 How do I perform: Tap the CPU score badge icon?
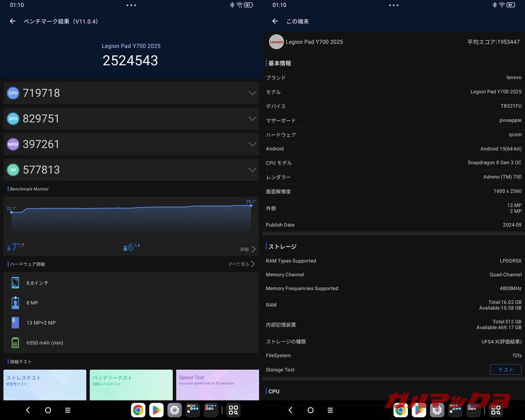(x=13, y=93)
